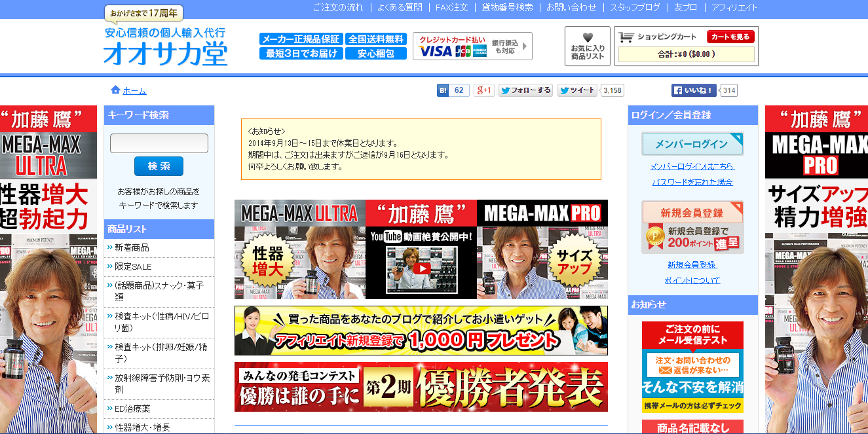868x434 pixels.
Task: Open FAX注文 in the top menu
Action: point(452,8)
